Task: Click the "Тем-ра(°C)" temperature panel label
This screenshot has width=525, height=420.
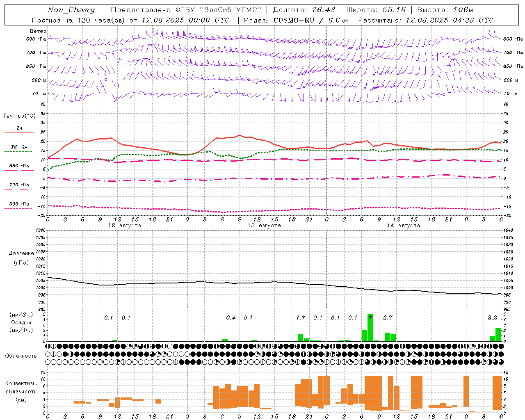Action: coord(19,116)
